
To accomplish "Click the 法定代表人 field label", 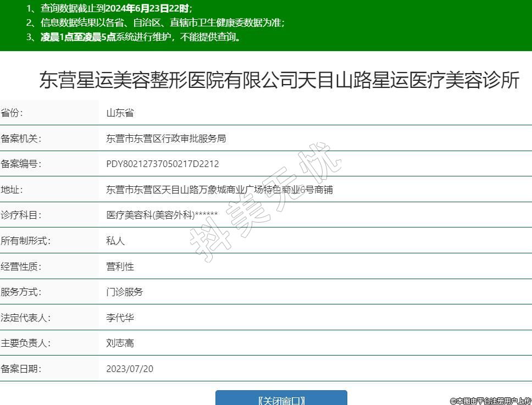I will [x=25, y=318].
